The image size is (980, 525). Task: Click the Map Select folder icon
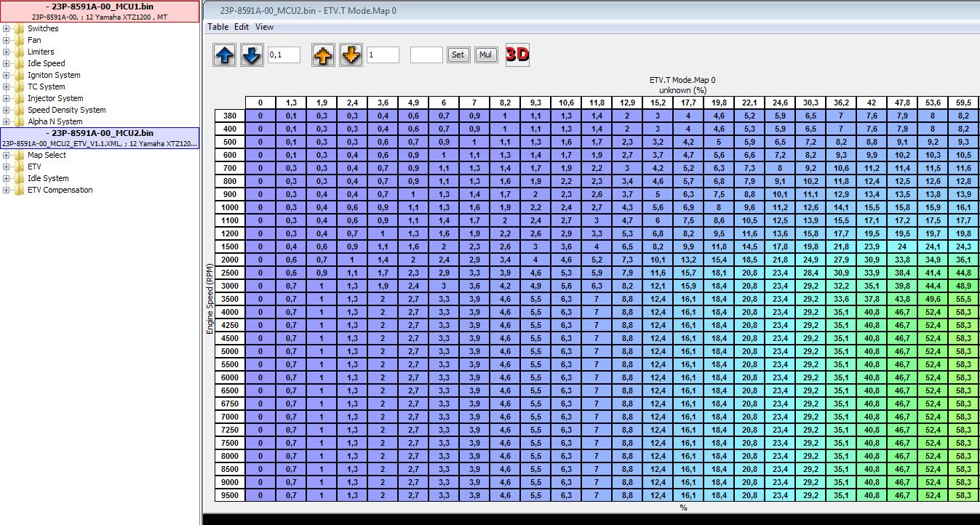19,156
